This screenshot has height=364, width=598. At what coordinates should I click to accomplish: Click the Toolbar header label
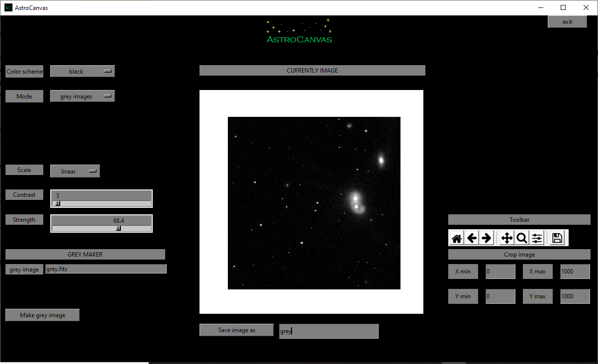pos(519,219)
